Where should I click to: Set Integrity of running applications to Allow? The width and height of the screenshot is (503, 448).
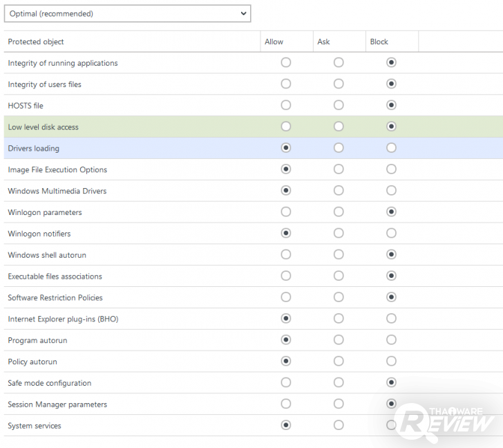click(286, 63)
